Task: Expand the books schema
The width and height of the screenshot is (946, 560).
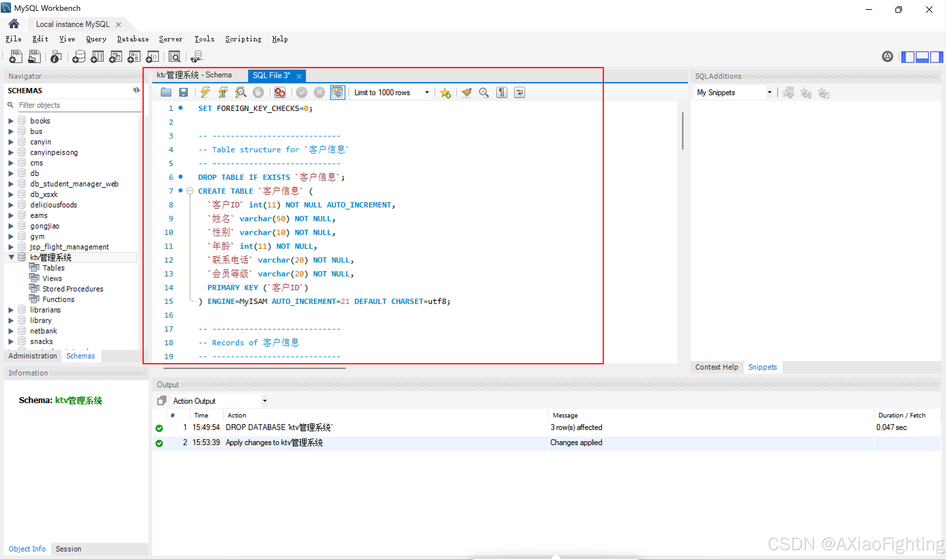Action: [x=11, y=121]
